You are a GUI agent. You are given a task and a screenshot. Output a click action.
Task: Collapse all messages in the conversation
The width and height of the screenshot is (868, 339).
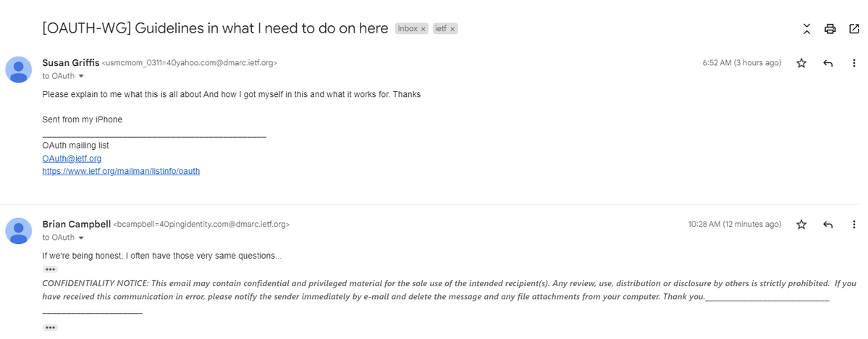[806, 30]
